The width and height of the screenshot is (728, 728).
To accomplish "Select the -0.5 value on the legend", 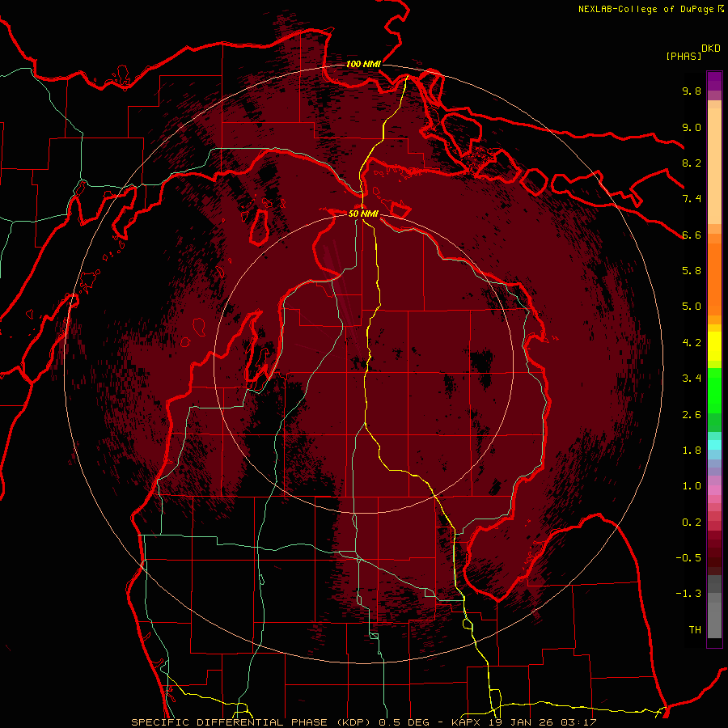I will click(688, 558).
